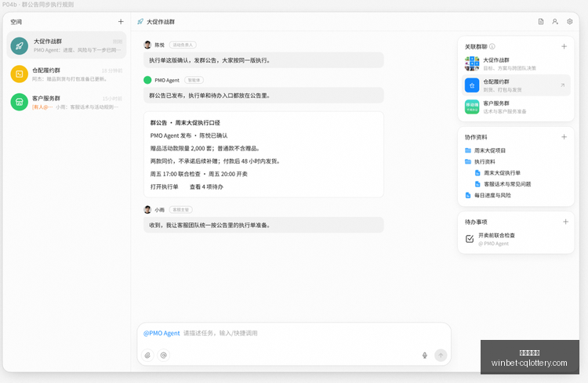This screenshot has width=588, height=383.
Task: Open 仓配履约群 via the arrow icon
Action: pyautogui.click(x=562, y=85)
